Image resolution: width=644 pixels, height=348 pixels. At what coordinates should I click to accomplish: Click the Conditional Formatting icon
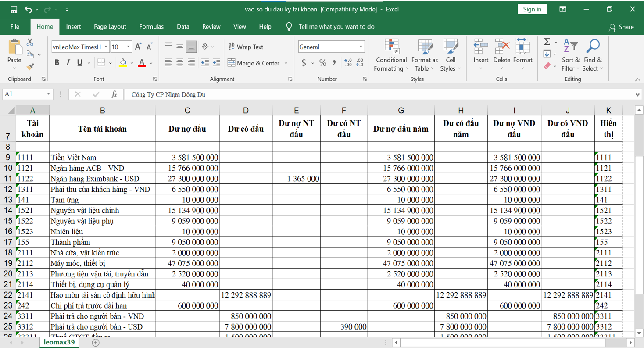(x=391, y=47)
